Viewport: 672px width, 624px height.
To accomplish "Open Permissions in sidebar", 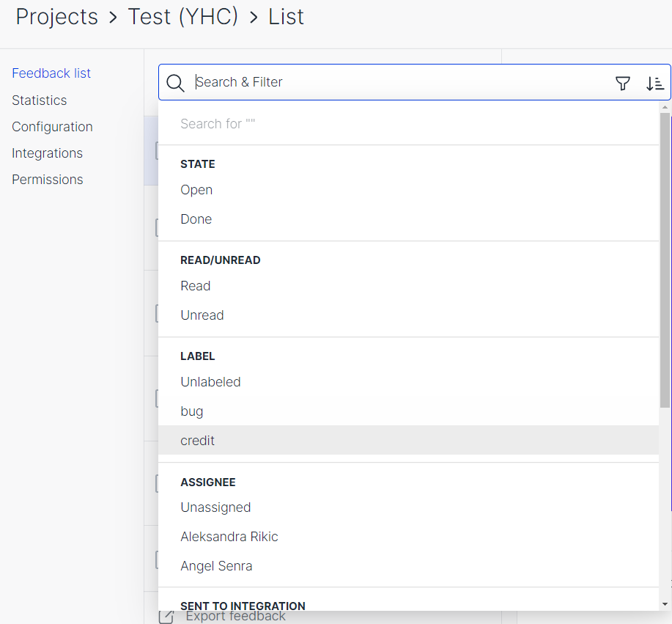I will pyautogui.click(x=48, y=180).
